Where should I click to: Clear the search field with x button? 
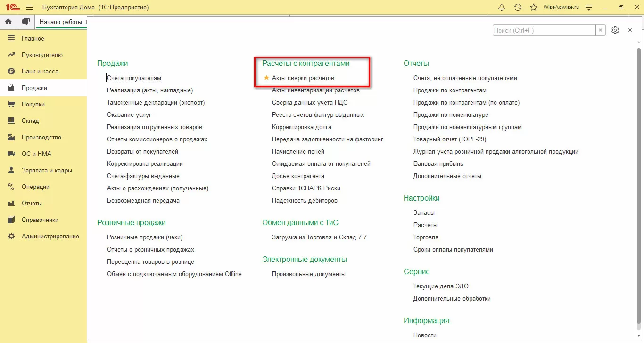point(601,30)
